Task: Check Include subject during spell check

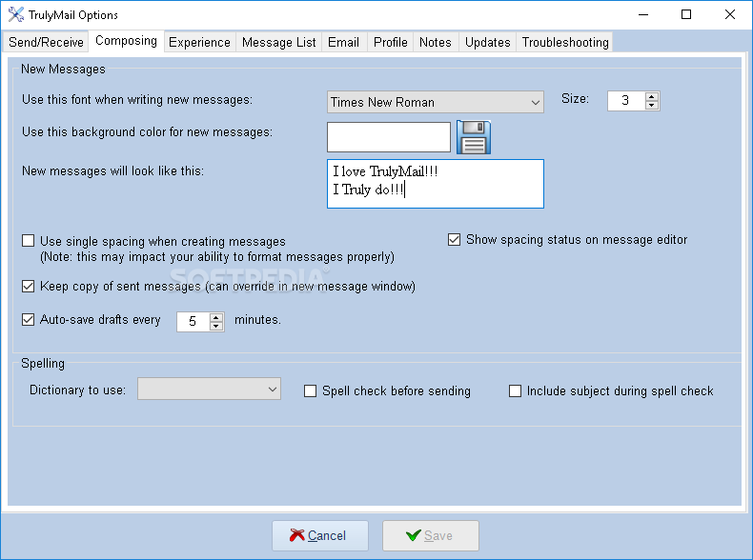Action: point(516,391)
